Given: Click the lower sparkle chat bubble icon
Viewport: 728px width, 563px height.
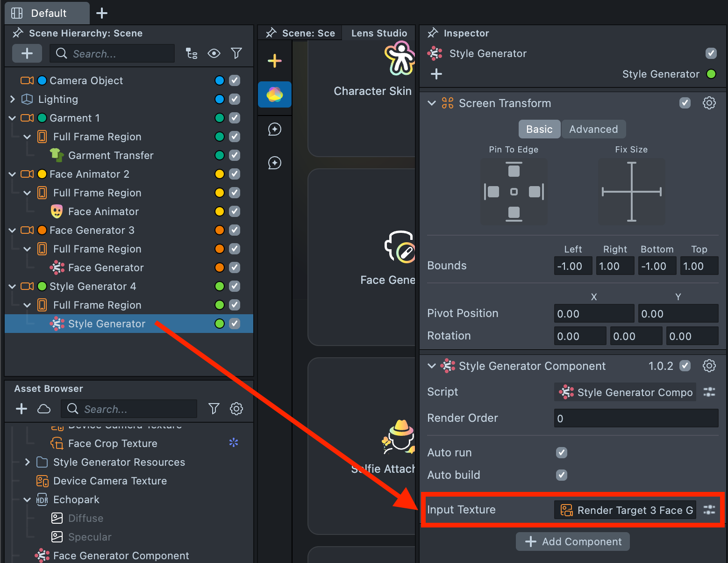Looking at the screenshot, I should [x=275, y=163].
